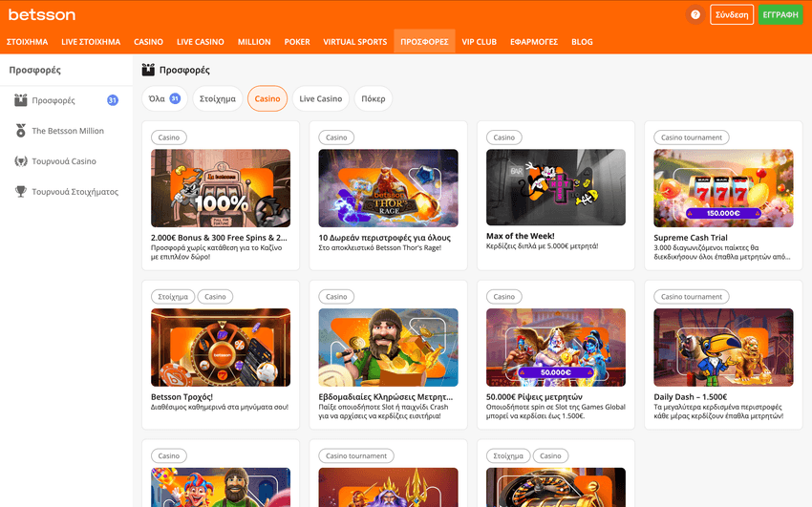Select the Στοίχημα filter chip
Viewport: 812px width, 507px height.
[x=218, y=98]
